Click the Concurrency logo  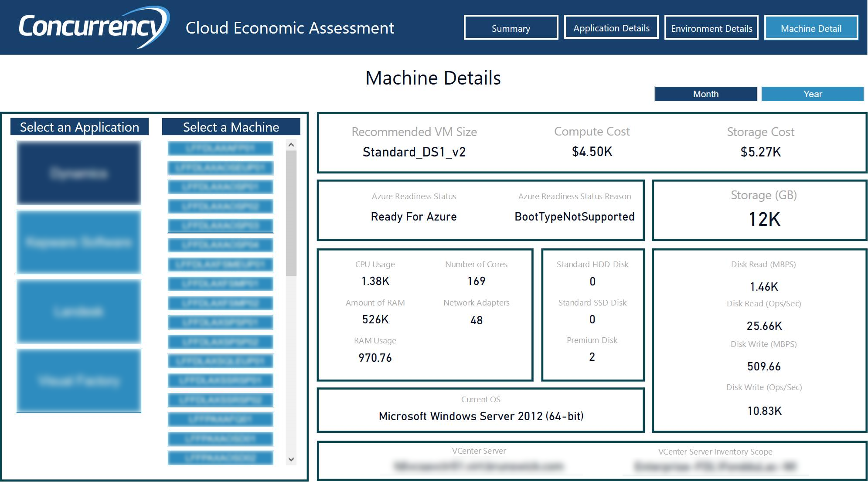93,27
